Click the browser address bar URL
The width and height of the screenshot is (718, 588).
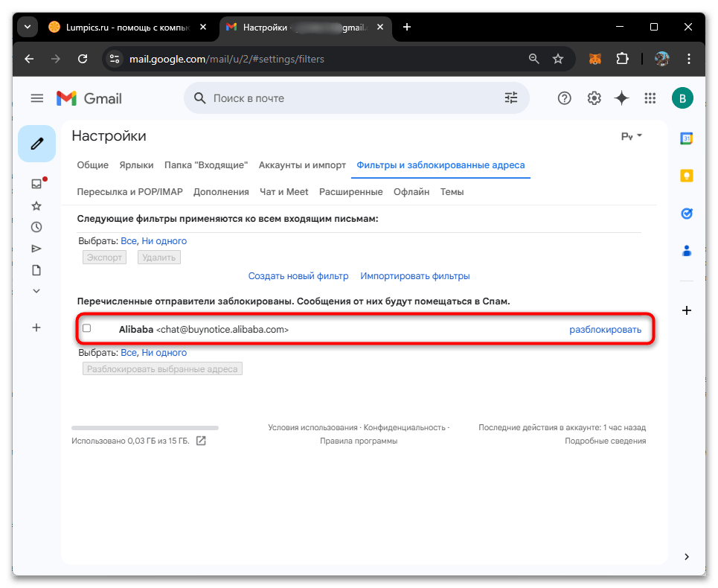tap(227, 59)
